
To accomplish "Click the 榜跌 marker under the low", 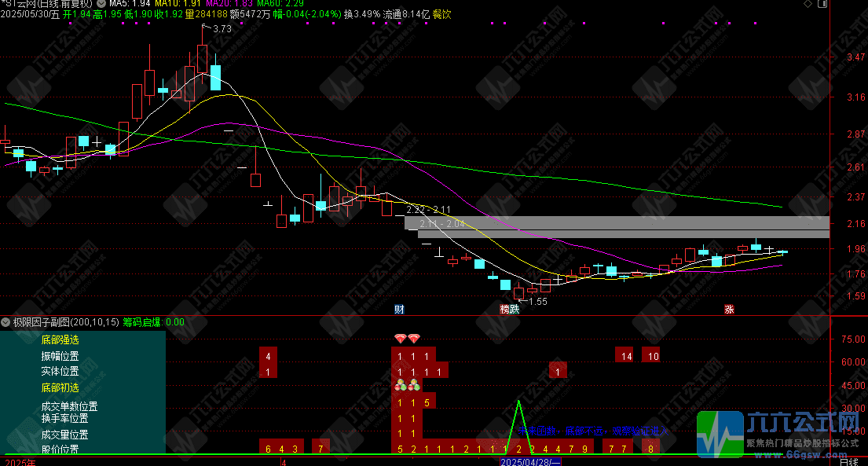I will [509, 309].
